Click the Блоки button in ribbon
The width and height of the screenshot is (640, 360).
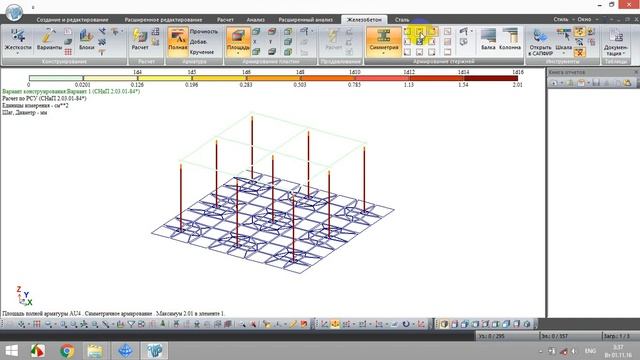click(87, 40)
